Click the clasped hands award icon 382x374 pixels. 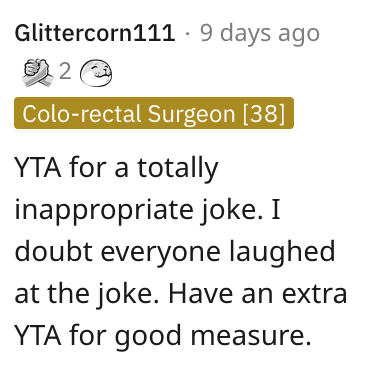tap(38, 72)
